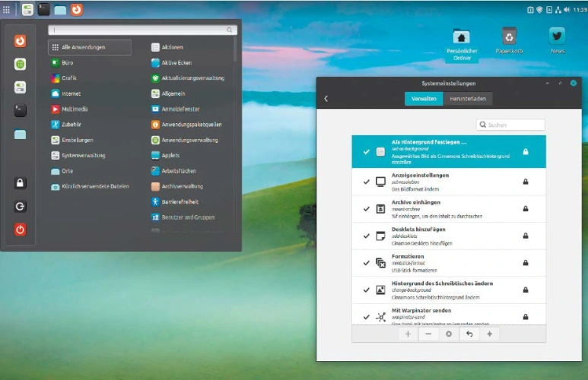
Task: Select the Systemverwaltung category
Action: point(83,155)
